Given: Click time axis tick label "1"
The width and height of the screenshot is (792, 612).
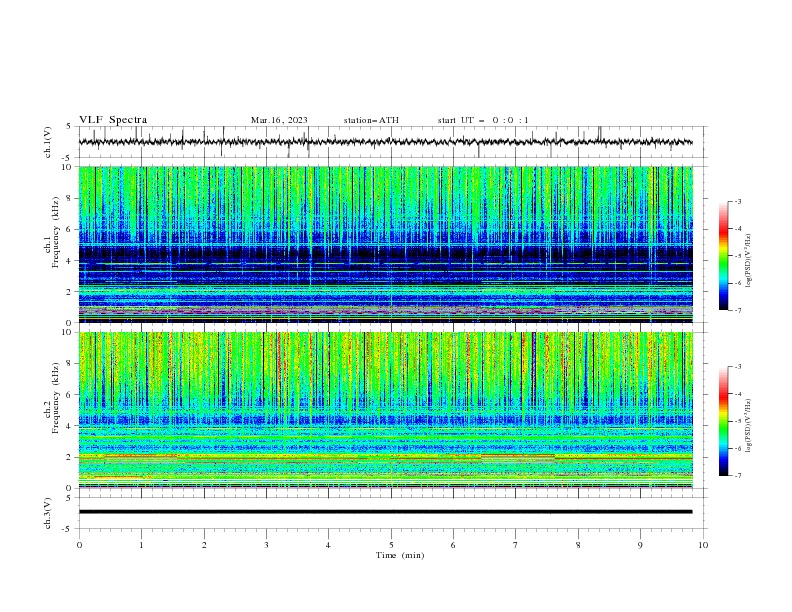Looking at the screenshot, I should click(x=141, y=545).
